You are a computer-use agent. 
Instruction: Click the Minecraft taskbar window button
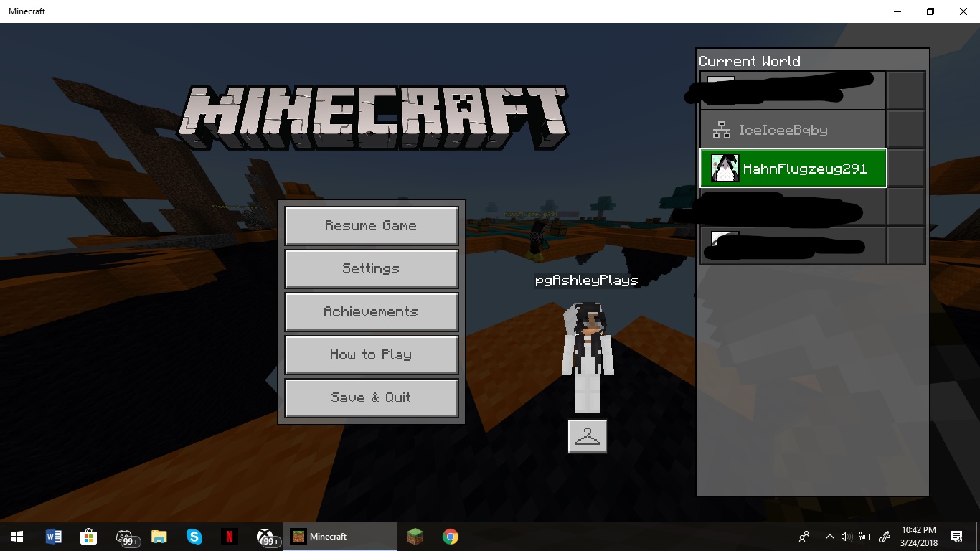(340, 537)
